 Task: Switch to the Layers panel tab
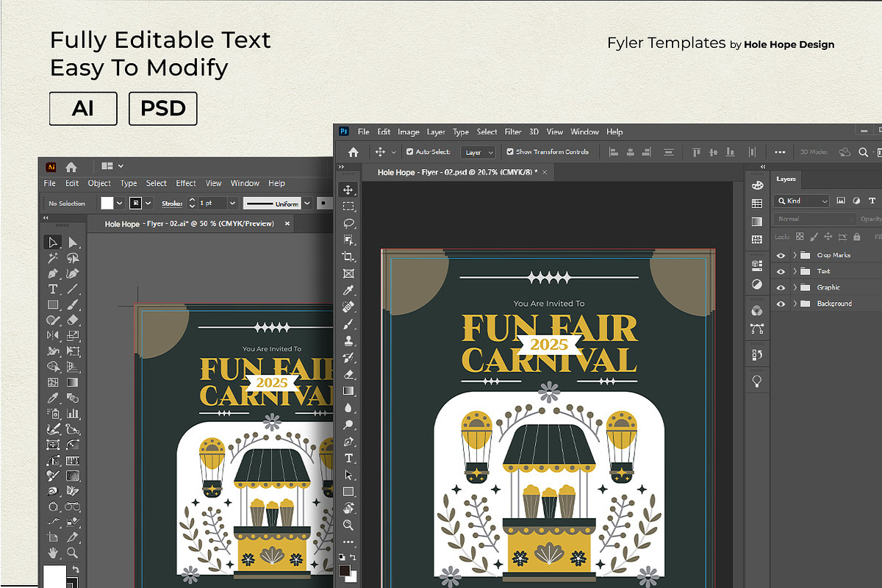[x=786, y=179]
